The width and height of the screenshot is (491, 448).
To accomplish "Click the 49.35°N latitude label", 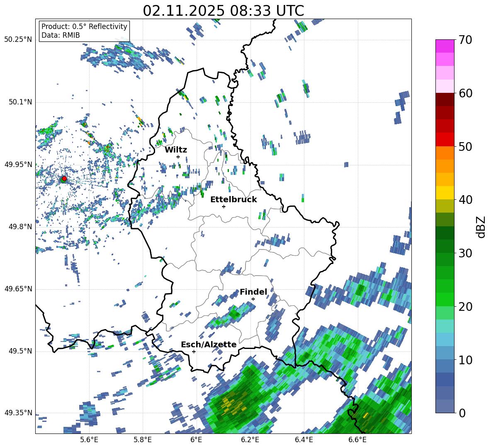I will (18, 413).
